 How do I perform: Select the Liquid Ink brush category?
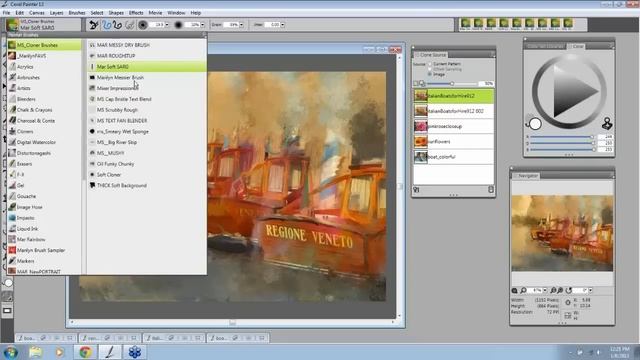44,229
